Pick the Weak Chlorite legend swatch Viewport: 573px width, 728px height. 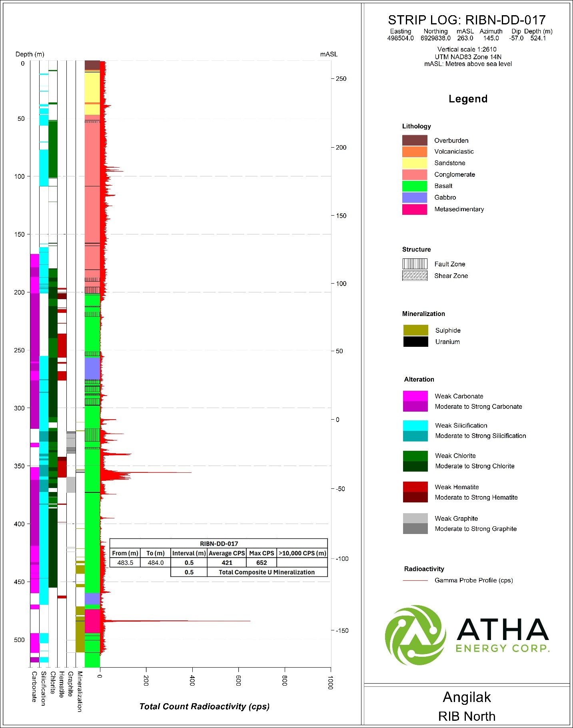(415, 456)
